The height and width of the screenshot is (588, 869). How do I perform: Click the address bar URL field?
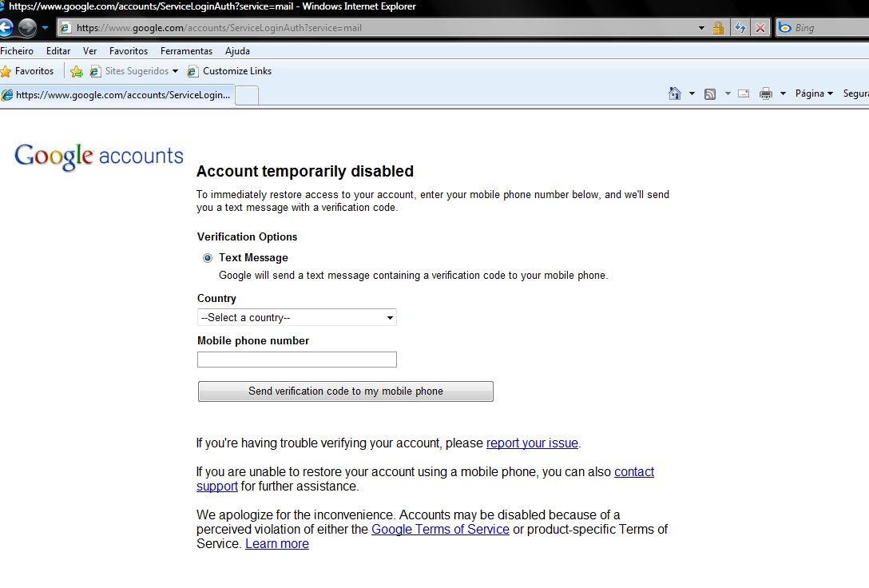(x=383, y=28)
